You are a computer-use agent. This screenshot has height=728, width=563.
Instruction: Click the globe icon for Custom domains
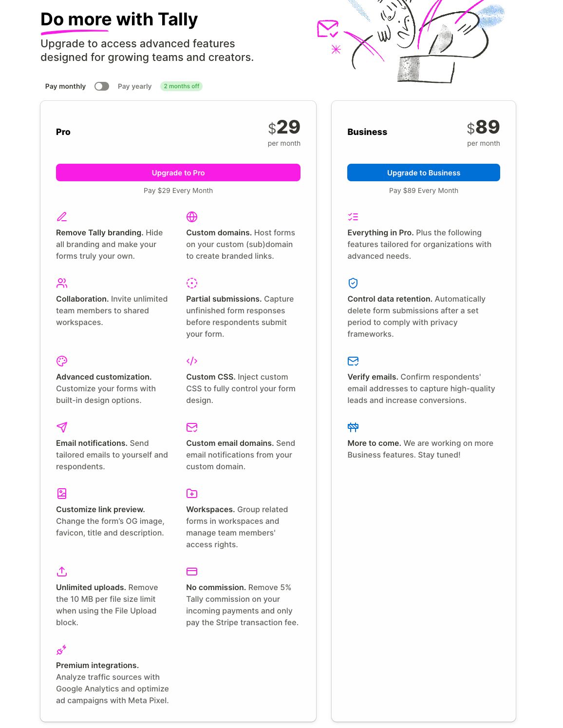point(192,217)
